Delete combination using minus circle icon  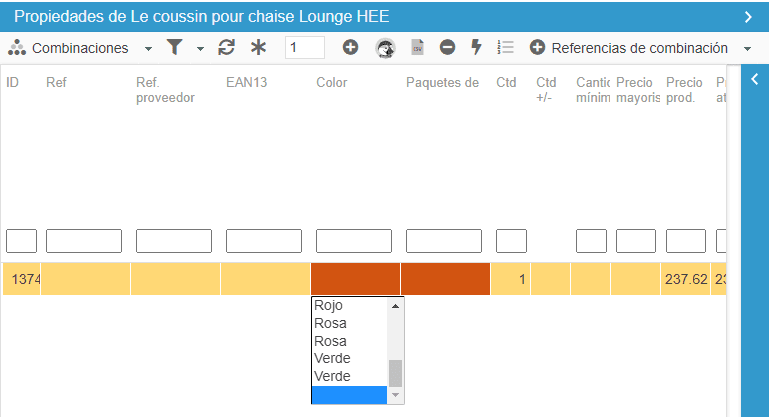[447, 48]
